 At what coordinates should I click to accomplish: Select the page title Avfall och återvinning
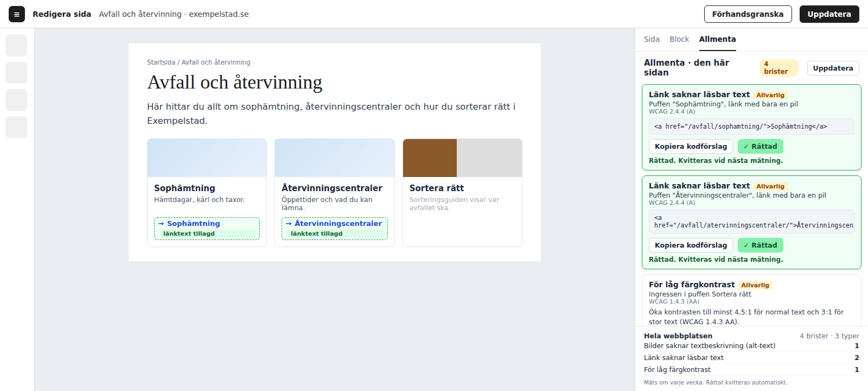(x=235, y=83)
